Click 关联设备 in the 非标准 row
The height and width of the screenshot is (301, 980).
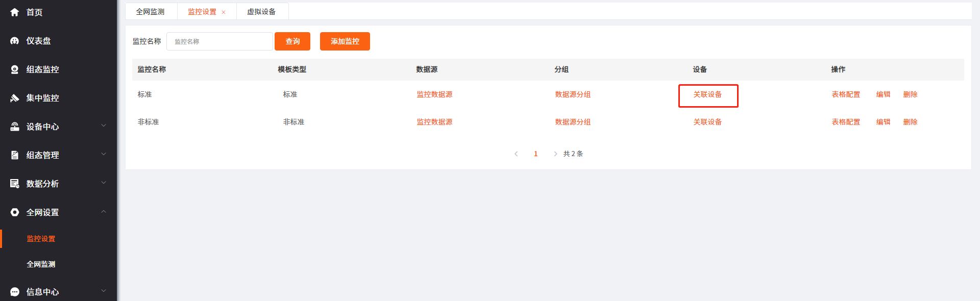click(707, 122)
